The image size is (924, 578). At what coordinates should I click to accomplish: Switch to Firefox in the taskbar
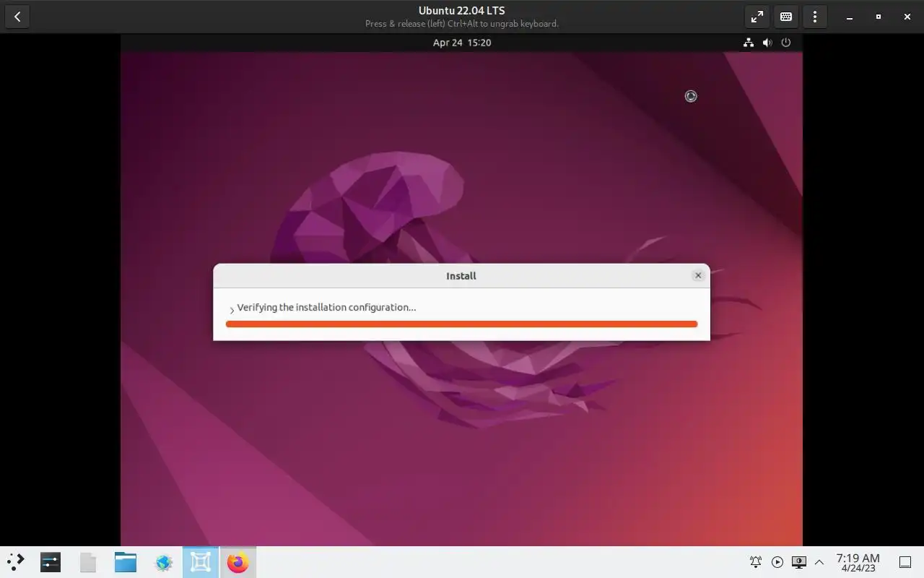pos(237,562)
